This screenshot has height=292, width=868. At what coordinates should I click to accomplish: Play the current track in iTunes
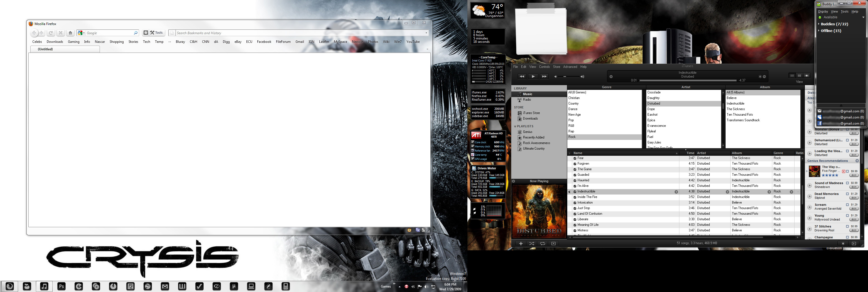pyautogui.click(x=533, y=76)
